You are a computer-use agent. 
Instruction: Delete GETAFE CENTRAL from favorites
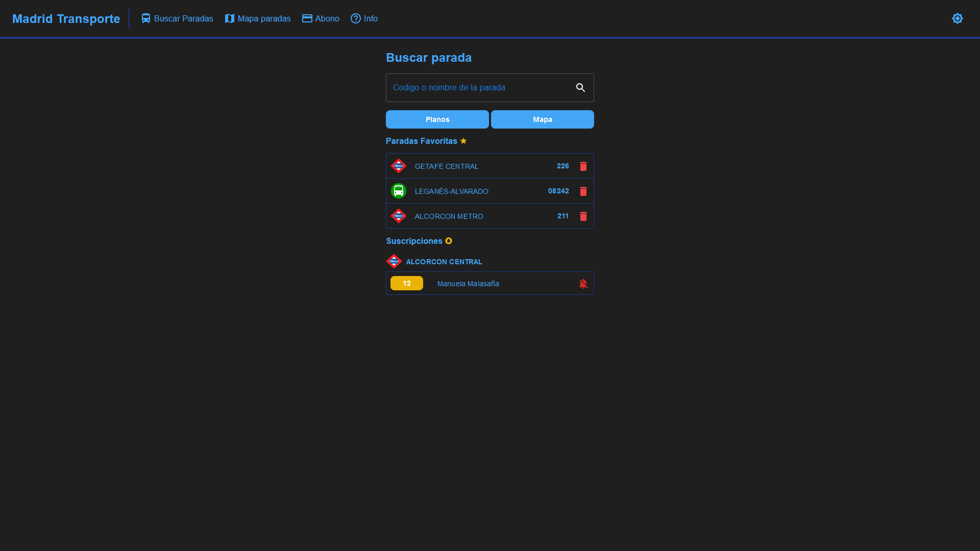click(x=583, y=166)
